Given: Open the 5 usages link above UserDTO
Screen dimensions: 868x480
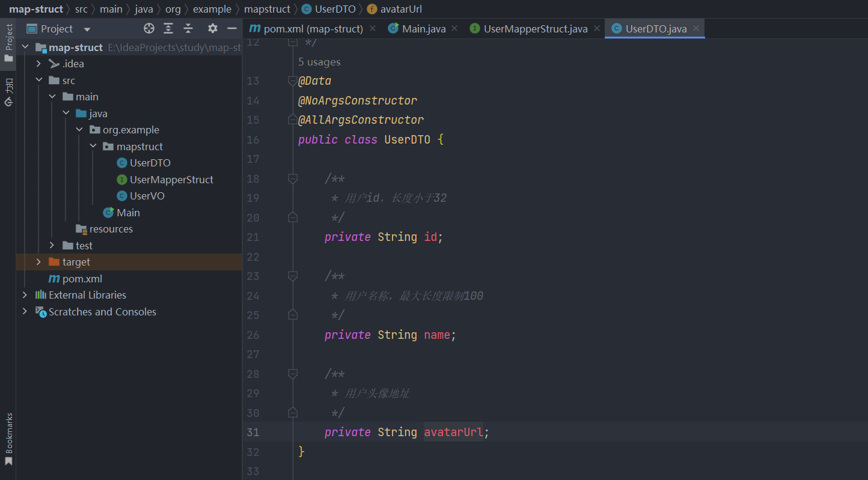Looking at the screenshot, I should tap(319, 61).
